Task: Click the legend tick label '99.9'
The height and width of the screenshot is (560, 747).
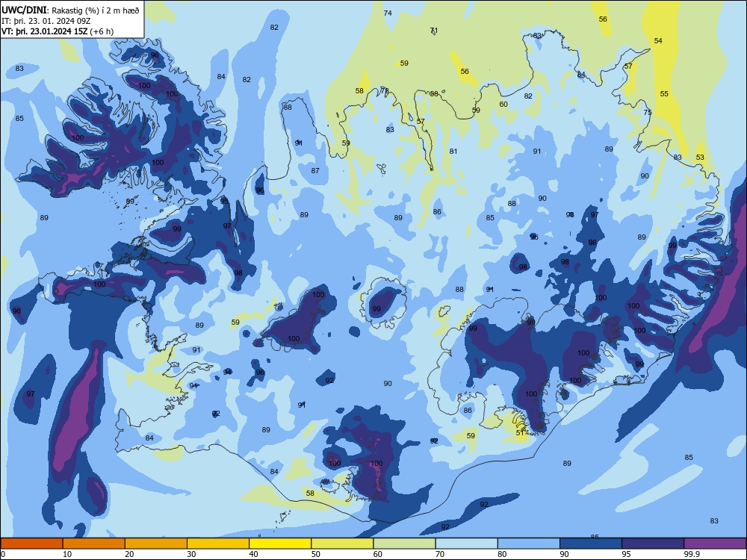Action: [x=692, y=554]
